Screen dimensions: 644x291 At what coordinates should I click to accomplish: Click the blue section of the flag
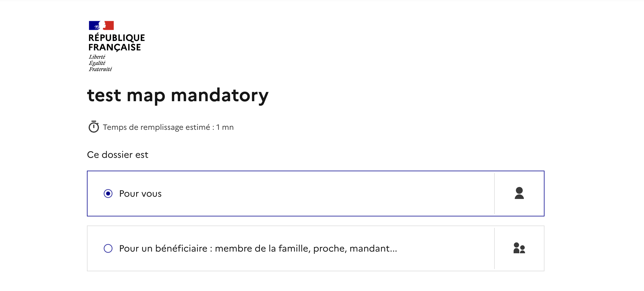pyautogui.click(x=93, y=25)
